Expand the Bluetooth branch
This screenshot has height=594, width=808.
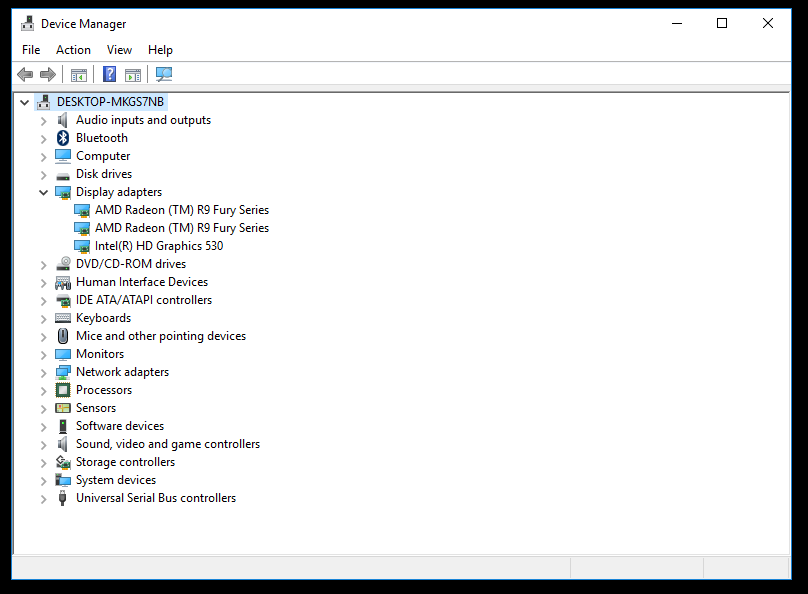[x=44, y=139]
